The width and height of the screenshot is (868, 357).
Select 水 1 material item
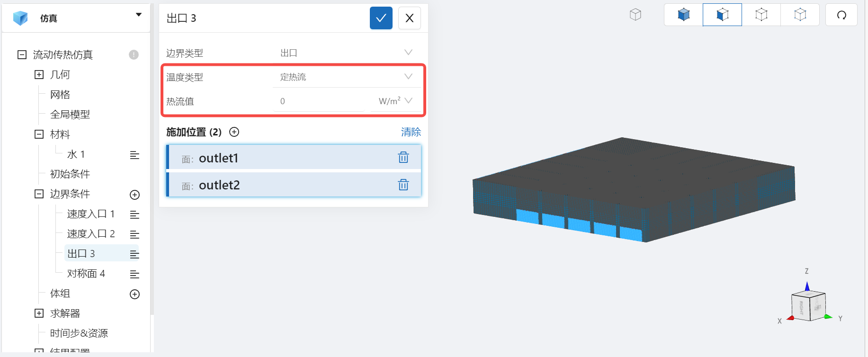pyautogui.click(x=76, y=154)
